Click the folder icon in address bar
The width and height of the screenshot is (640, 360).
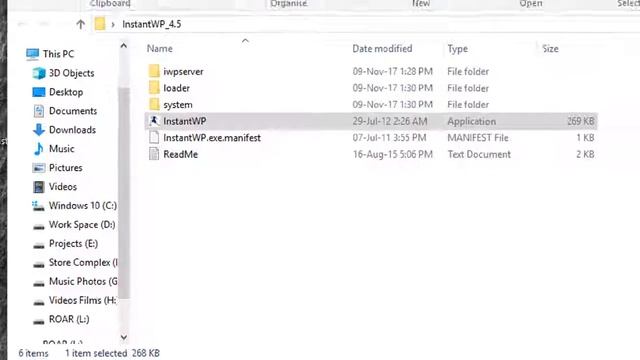pos(100,24)
